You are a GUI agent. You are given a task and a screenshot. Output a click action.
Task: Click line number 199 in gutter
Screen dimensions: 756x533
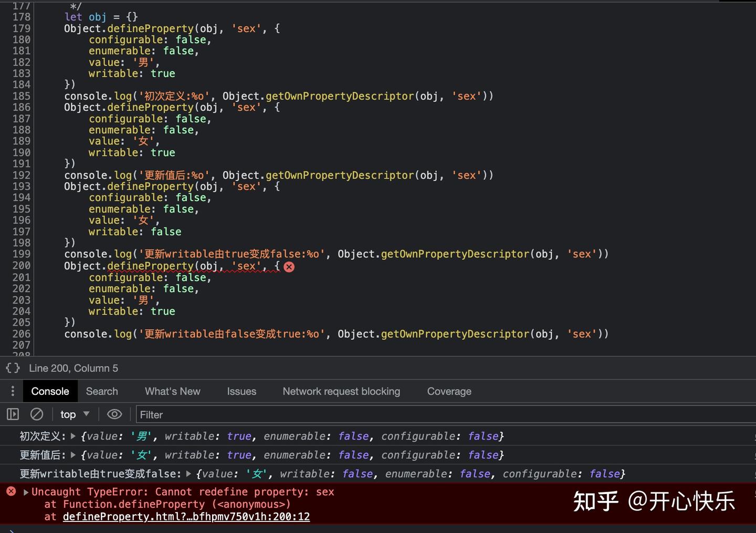point(22,254)
